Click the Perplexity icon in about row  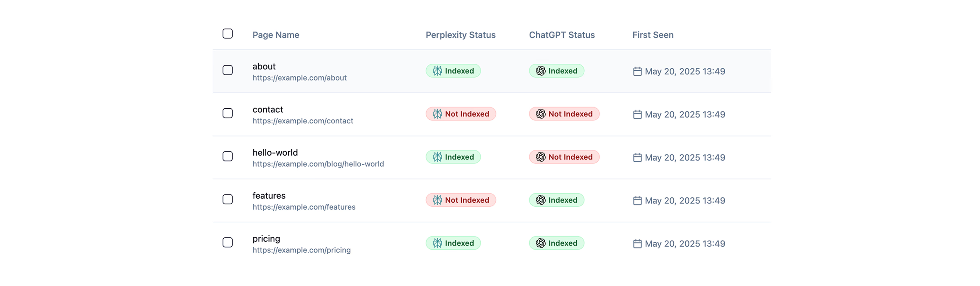(x=437, y=71)
